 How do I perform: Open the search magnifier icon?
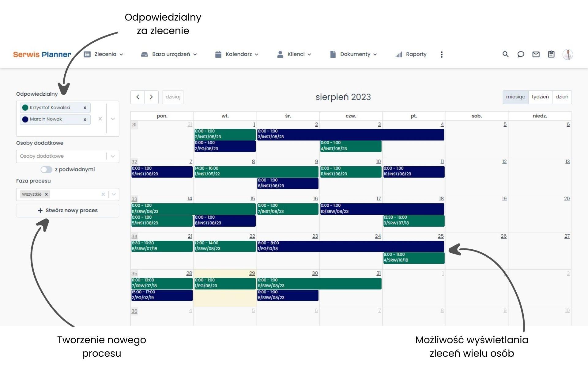[505, 54]
